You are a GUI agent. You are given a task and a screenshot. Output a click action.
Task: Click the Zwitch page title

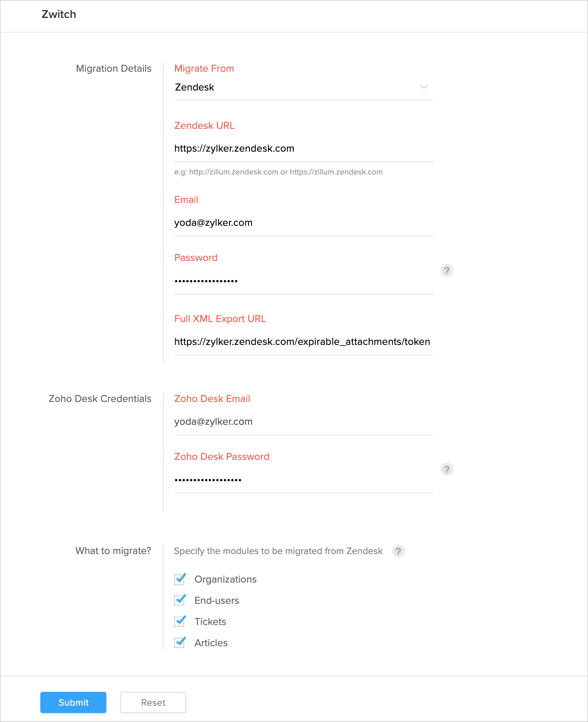pyautogui.click(x=59, y=14)
